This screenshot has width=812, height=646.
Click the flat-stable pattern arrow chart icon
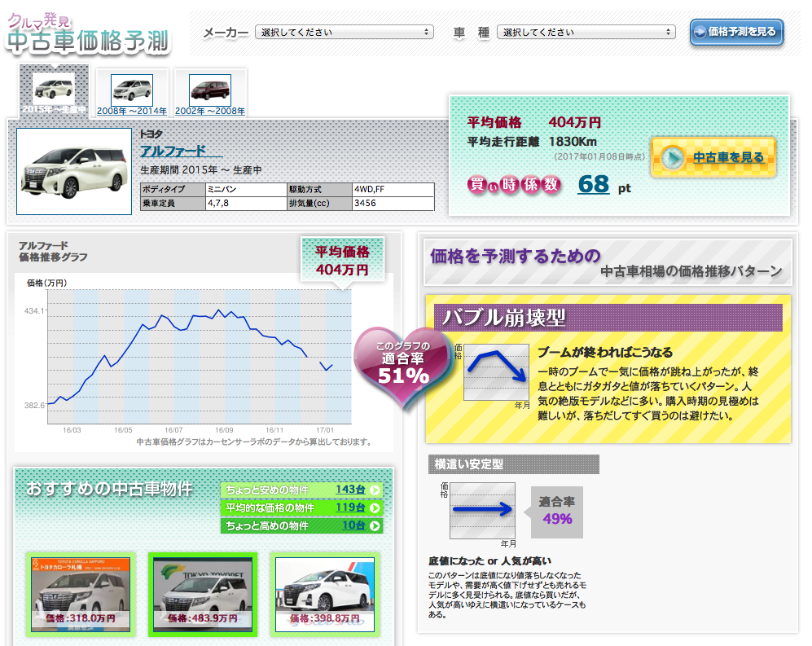pyautogui.click(x=482, y=511)
